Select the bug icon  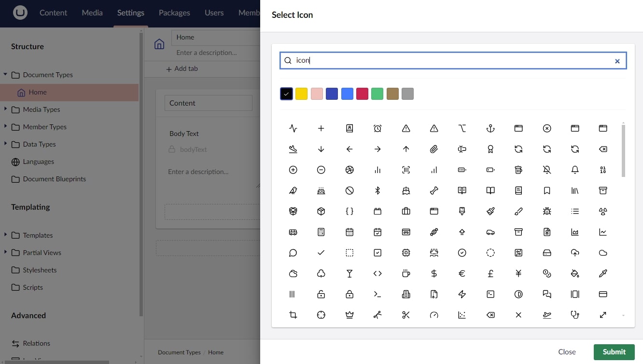click(x=547, y=211)
